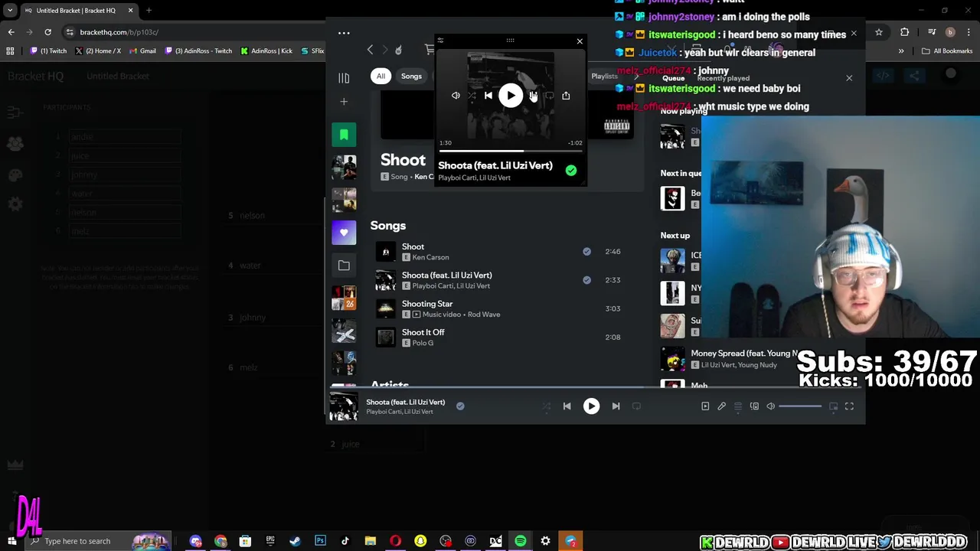Viewport: 980px width, 551px height.
Task: Share the song from the miniplayer
Action: (566, 96)
